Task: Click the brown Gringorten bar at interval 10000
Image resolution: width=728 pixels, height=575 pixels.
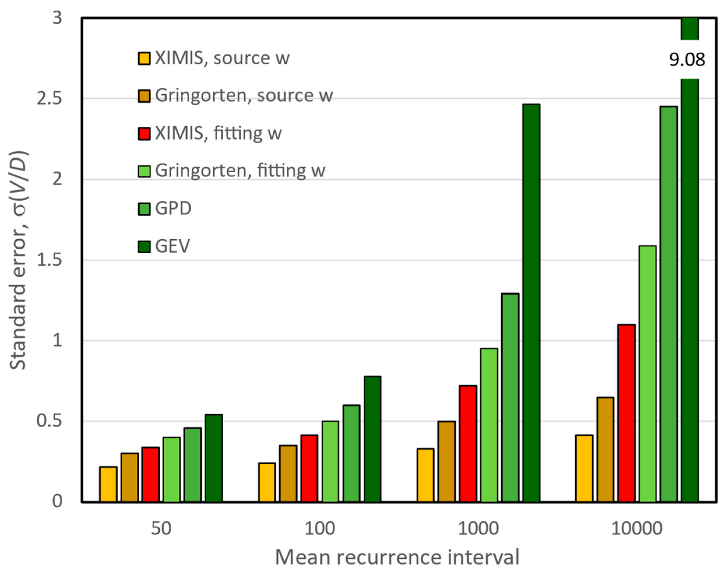Action: coord(605,450)
